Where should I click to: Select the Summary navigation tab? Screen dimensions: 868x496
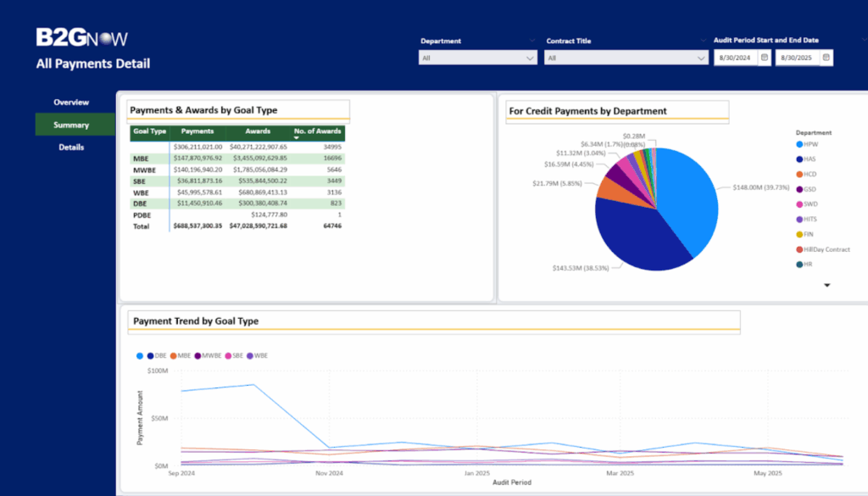click(71, 125)
